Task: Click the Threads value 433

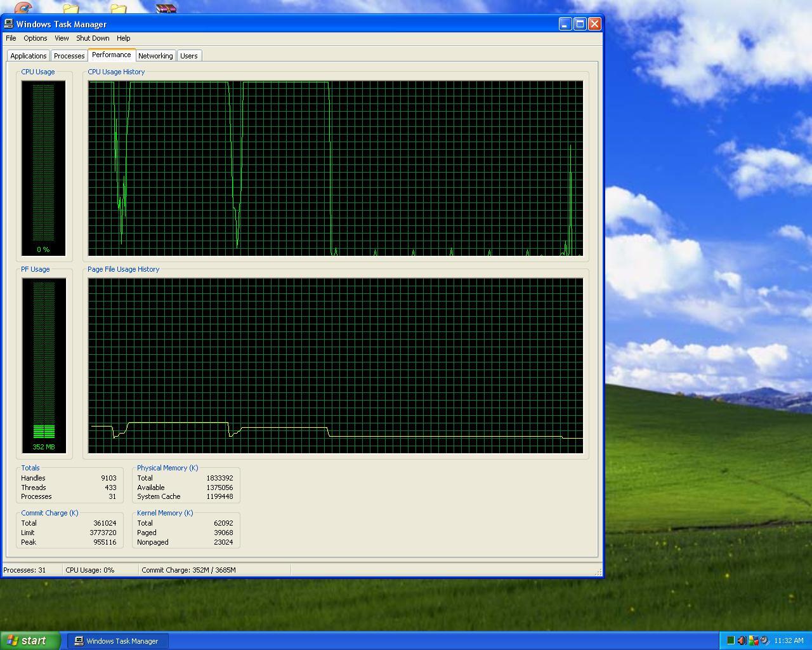Action: (110, 487)
